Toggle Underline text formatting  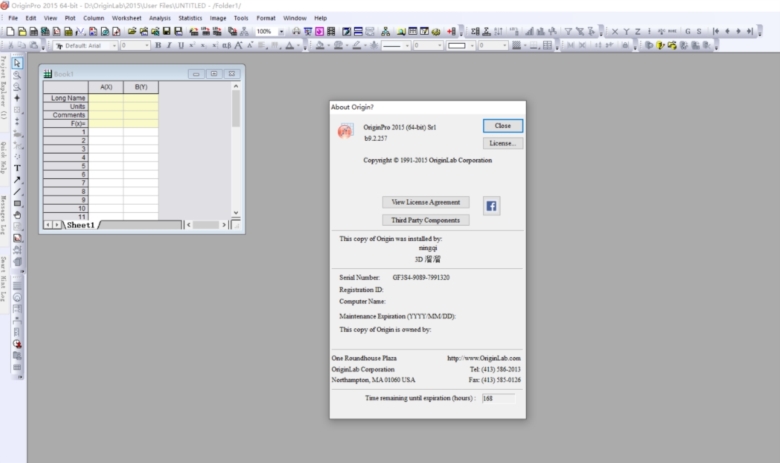click(x=181, y=45)
